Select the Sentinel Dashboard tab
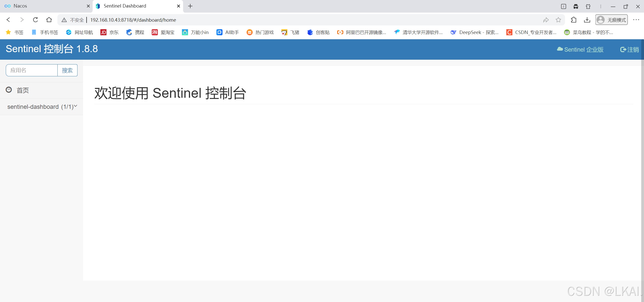 pos(137,6)
